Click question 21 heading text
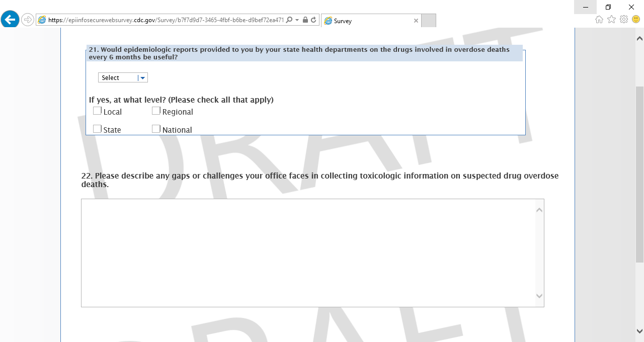644x342 pixels. (299, 53)
